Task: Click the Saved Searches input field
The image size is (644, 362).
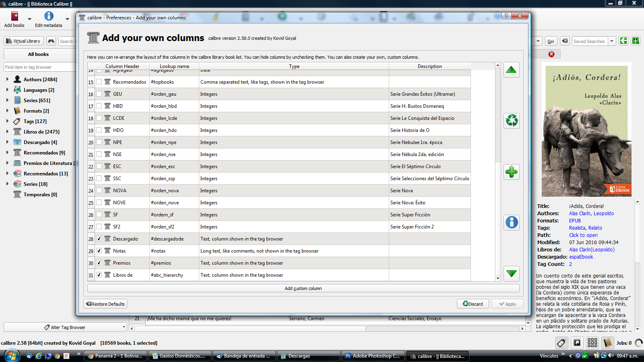Action: [590, 41]
